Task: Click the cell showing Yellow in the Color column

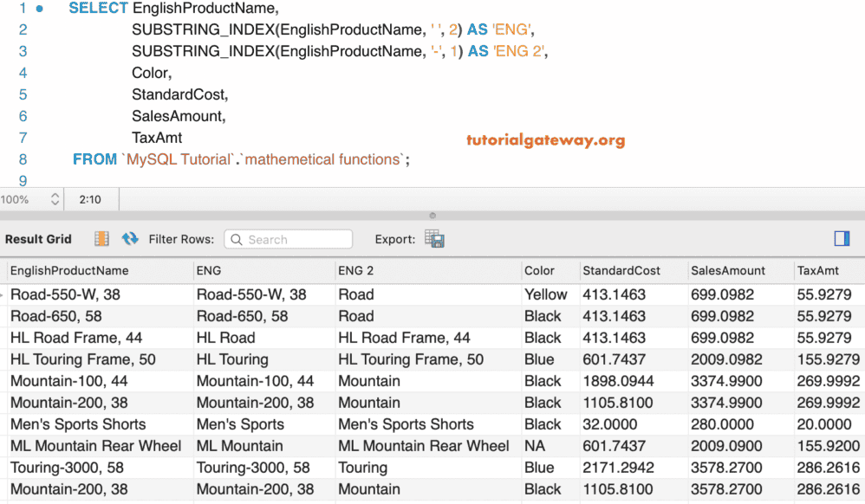Action: coord(547,294)
